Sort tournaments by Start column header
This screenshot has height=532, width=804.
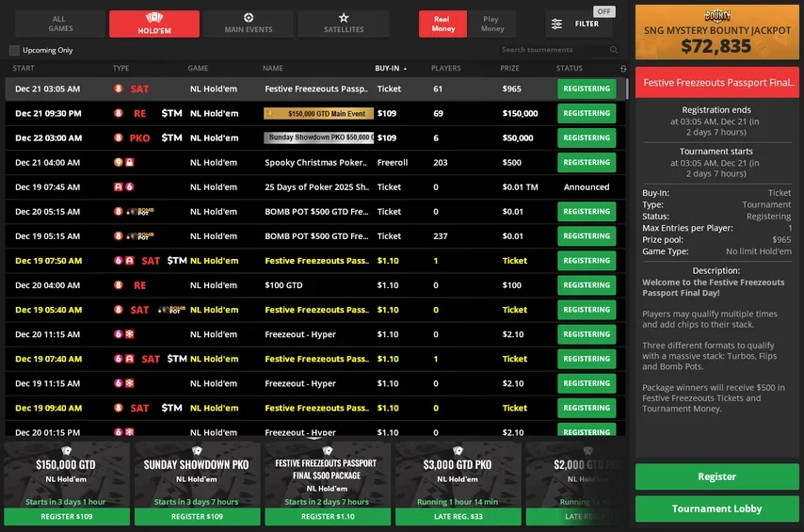click(24, 69)
